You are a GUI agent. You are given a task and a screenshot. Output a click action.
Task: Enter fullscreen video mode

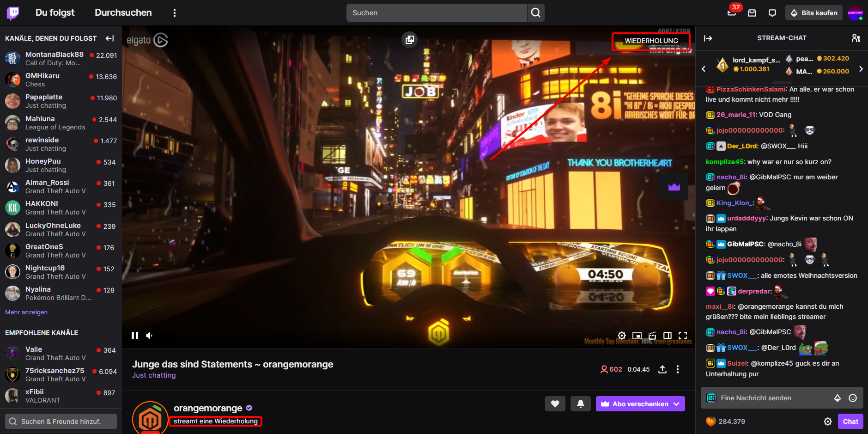point(683,336)
